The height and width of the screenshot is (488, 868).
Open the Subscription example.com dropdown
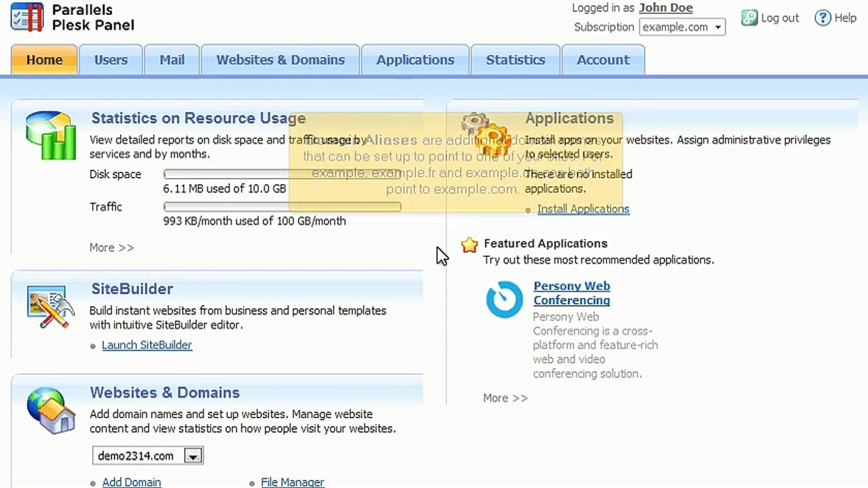(682, 27)
